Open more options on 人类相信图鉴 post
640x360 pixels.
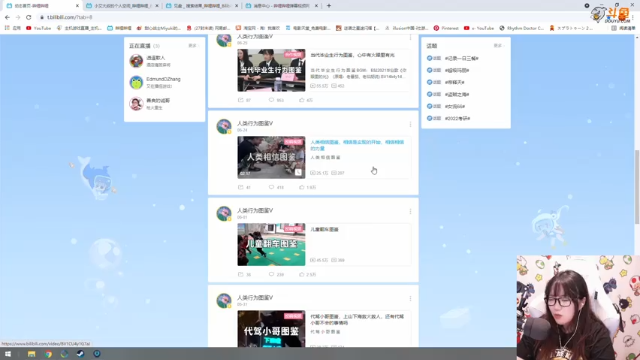[x=410, y=124]
